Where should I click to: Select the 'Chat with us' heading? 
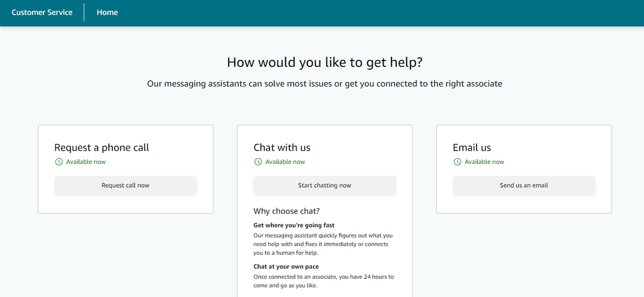(282, 147)
